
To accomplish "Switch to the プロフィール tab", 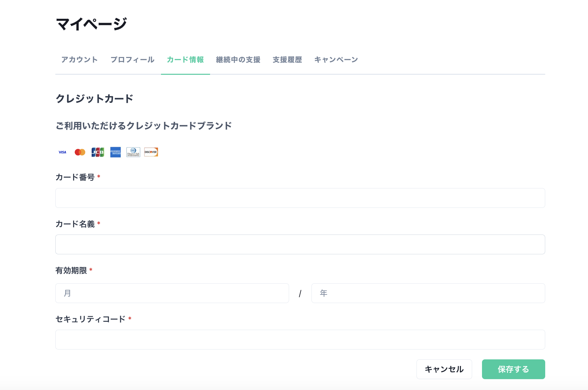I will tap(132, 60).
